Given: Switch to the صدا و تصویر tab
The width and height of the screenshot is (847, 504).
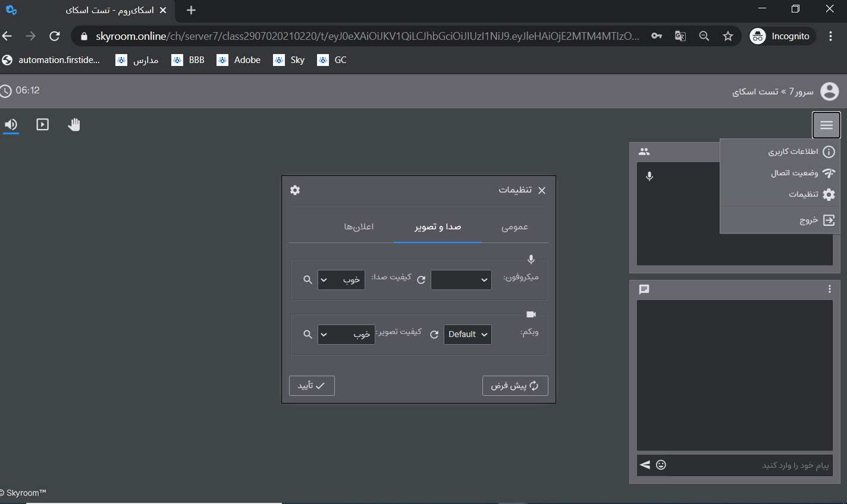Looking at the screenshot, I should [x=438, y=227].
